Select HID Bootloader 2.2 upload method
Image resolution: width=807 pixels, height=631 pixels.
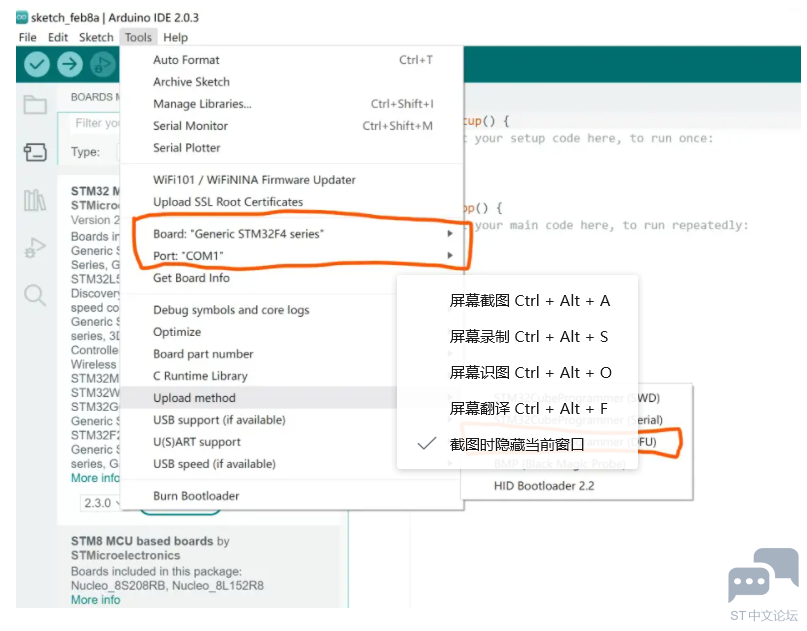click(x=576, y=486)
